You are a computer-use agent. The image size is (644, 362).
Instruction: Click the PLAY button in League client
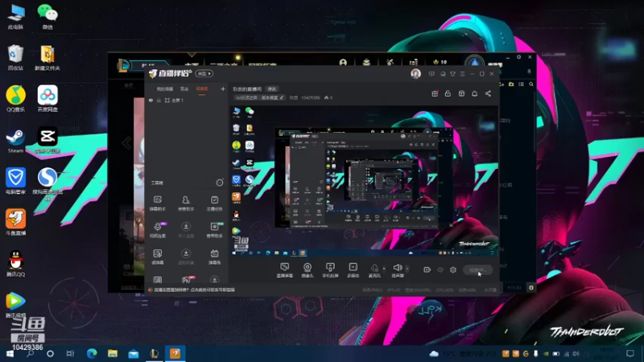pos(149,65)
